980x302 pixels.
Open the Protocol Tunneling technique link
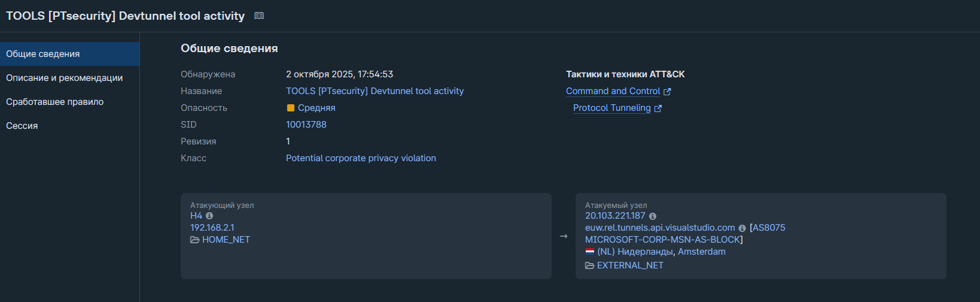coord(611,108)
